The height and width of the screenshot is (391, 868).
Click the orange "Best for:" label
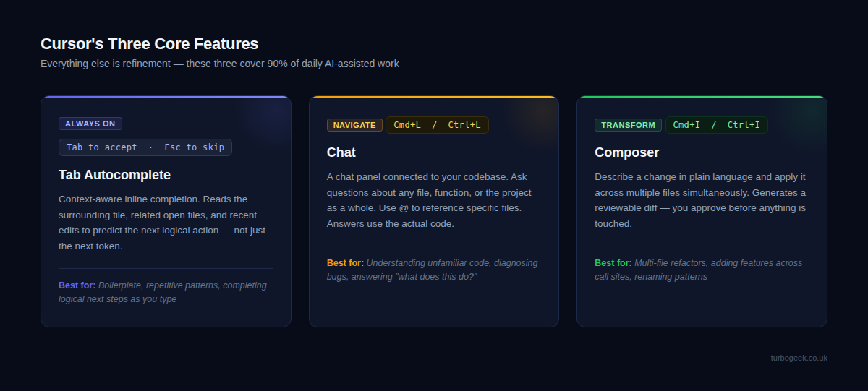[345, 263]
